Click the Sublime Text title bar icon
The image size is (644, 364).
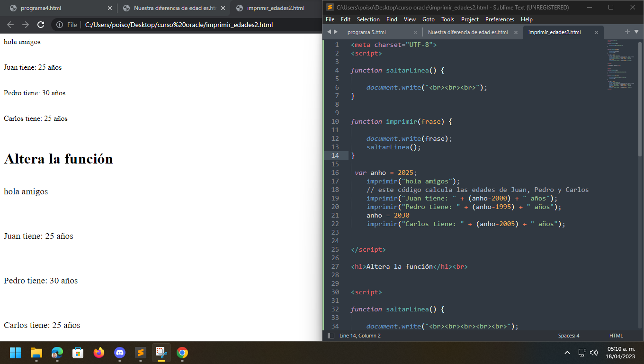click(x=330, y=7)
